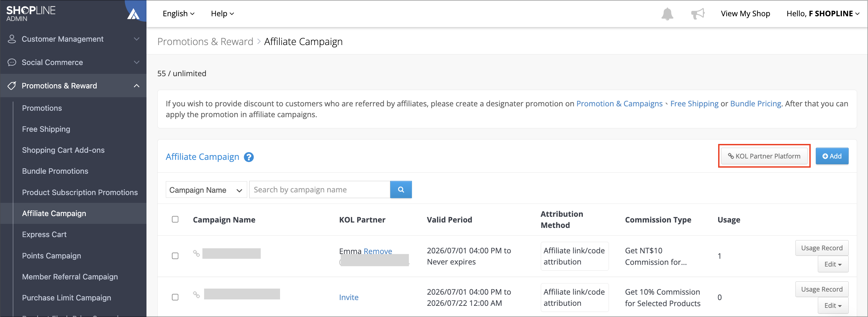The image size is (868, 317).
Task: Click View My Shop in the top bar
Action: [746, 14]
